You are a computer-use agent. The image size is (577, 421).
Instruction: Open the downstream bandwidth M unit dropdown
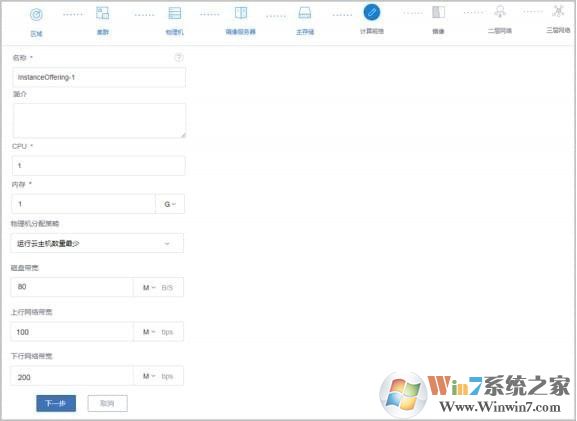[149, 376]
